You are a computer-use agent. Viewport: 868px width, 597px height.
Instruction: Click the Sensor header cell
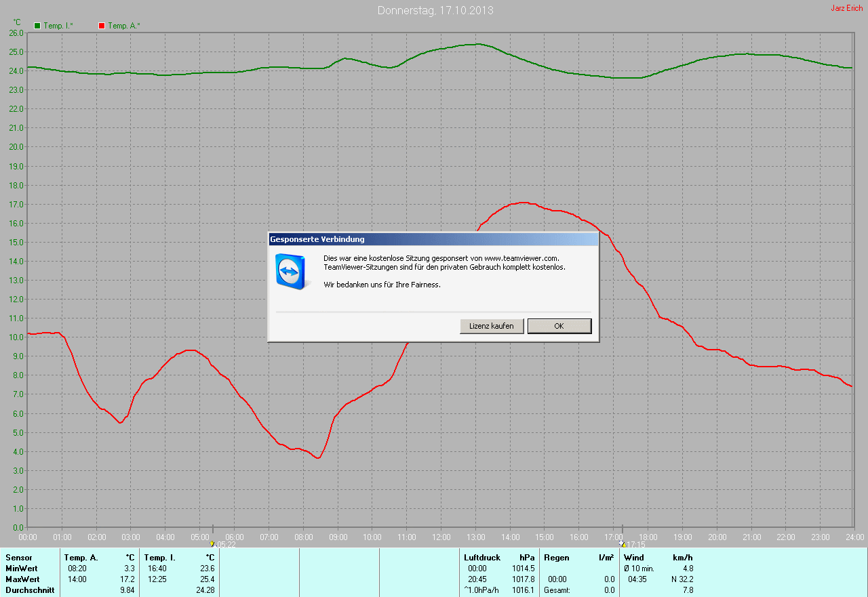click(19, 558)
